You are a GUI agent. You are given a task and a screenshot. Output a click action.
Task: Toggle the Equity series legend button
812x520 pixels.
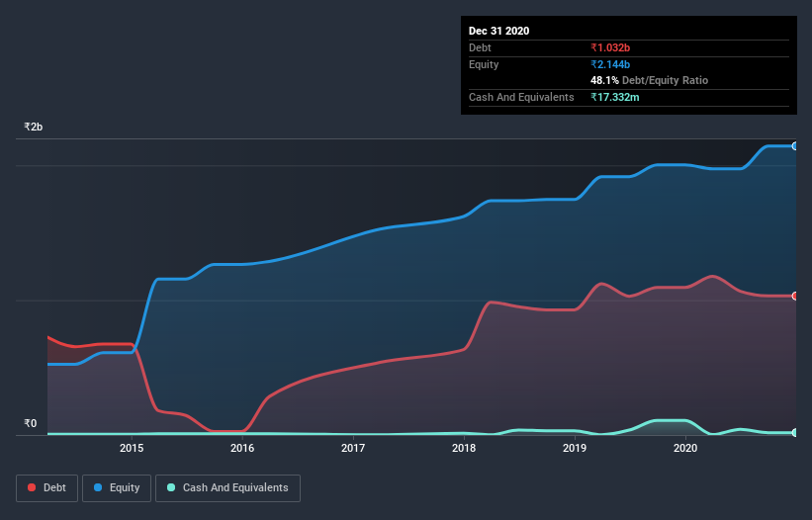(x=117, y=488)
